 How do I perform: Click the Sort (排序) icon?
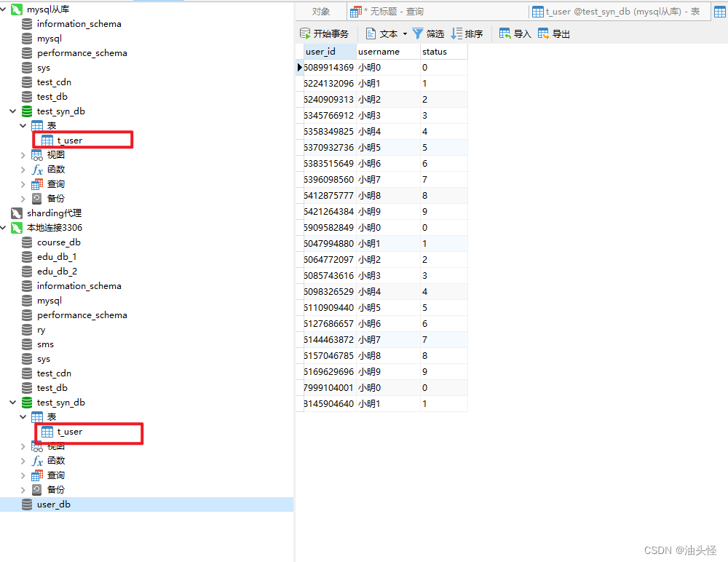point(456,33)
